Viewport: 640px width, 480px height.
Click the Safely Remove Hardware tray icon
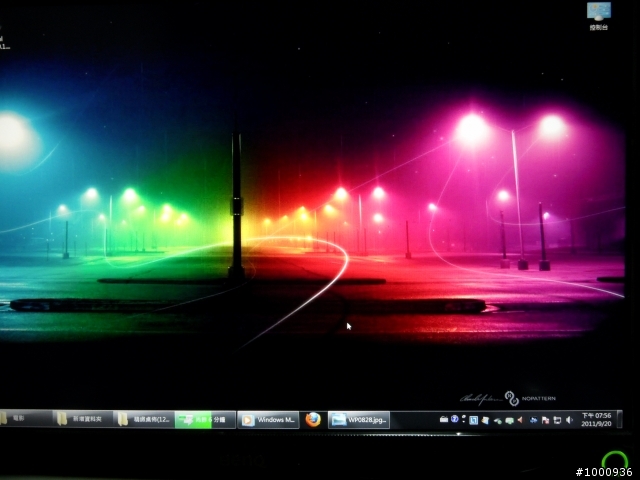click(498, 421)
